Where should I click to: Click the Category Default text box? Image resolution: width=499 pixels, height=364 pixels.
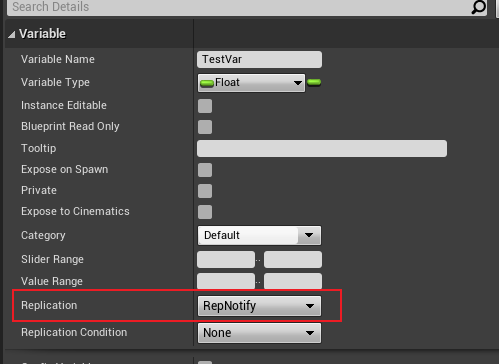click(247, 235)
